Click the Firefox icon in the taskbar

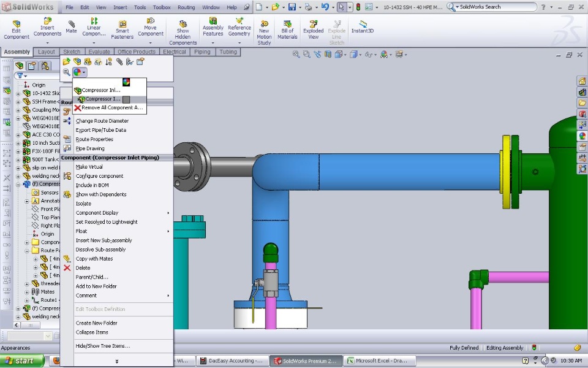(56, 361)
